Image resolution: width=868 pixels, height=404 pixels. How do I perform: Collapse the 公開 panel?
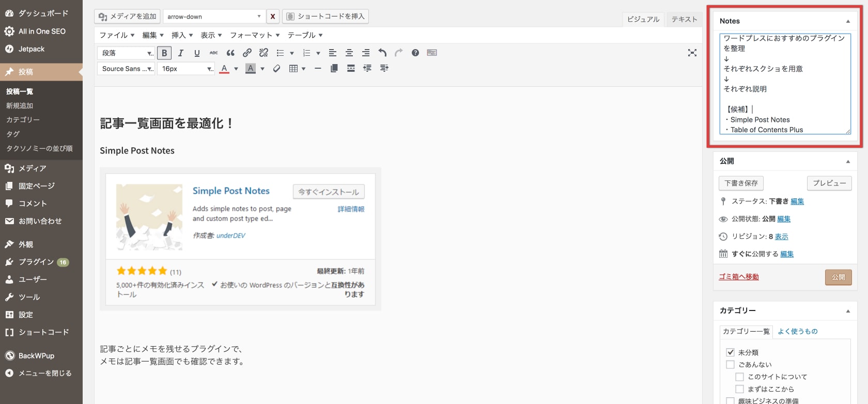[848, 161]
